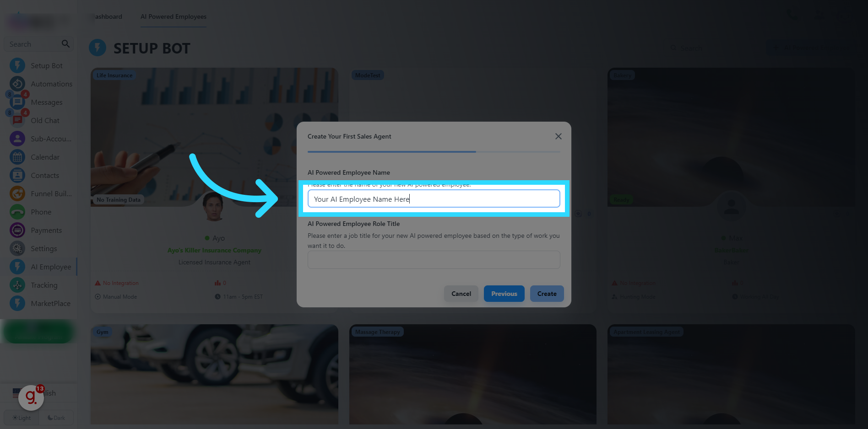
Task: Open the language selector flag
Action: tap(16, 393)
